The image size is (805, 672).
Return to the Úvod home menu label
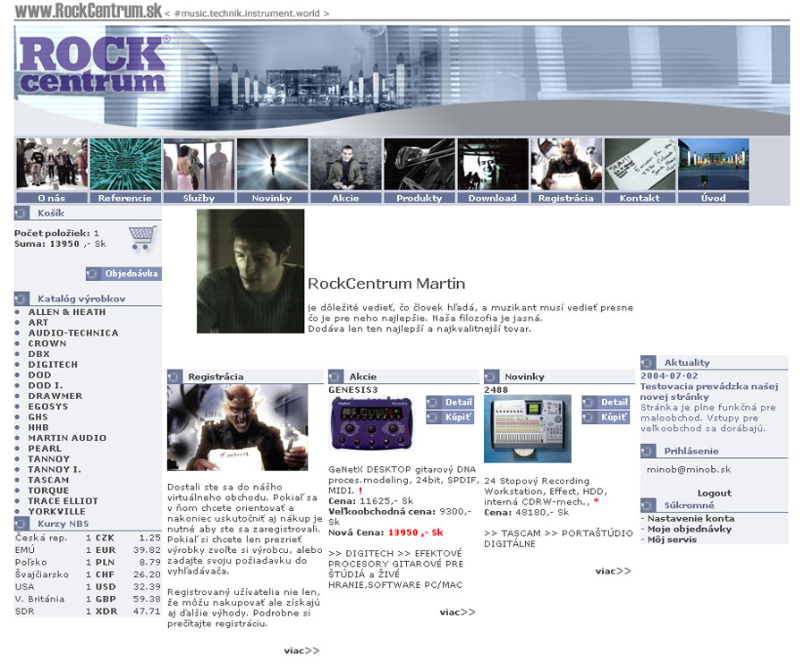tap(714, 198)
